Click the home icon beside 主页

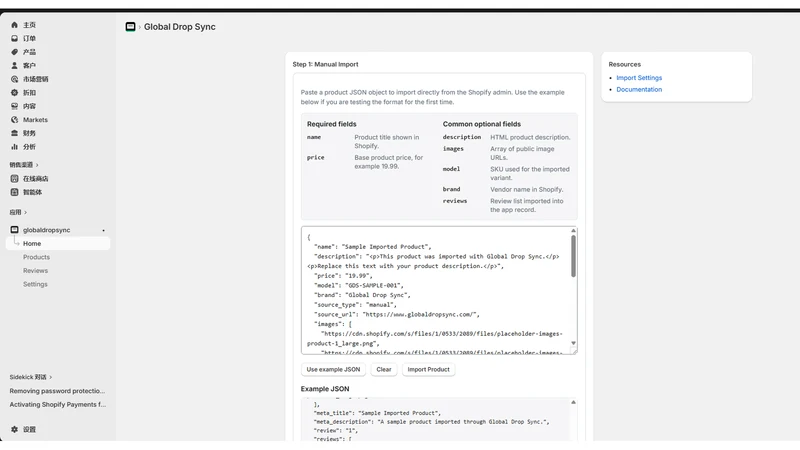[14, 24]
